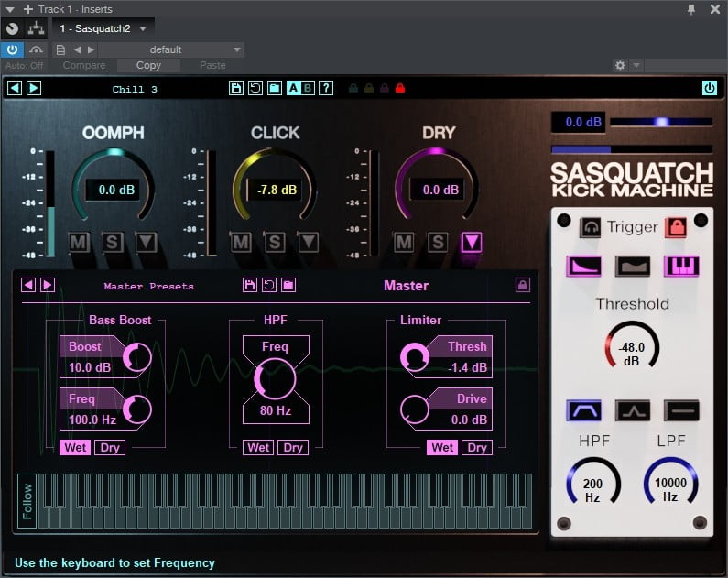Click the red Trigger lock icon

pyautogui.click(x=676, y=227)
